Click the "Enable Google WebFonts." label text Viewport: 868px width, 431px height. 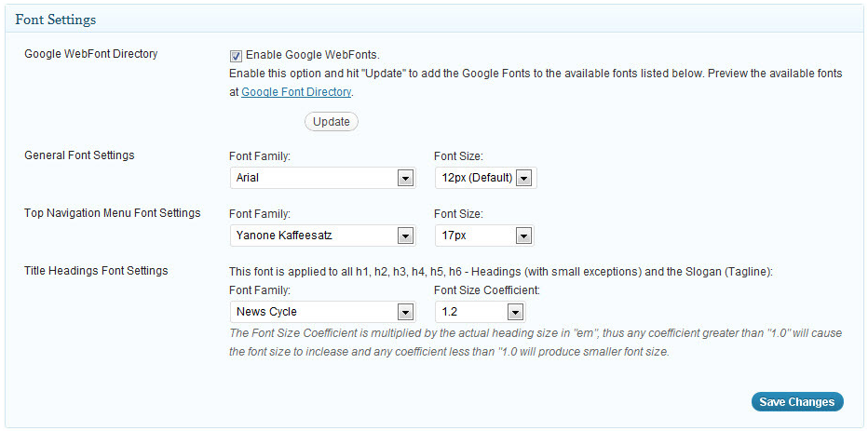click(x=313, y=55)
